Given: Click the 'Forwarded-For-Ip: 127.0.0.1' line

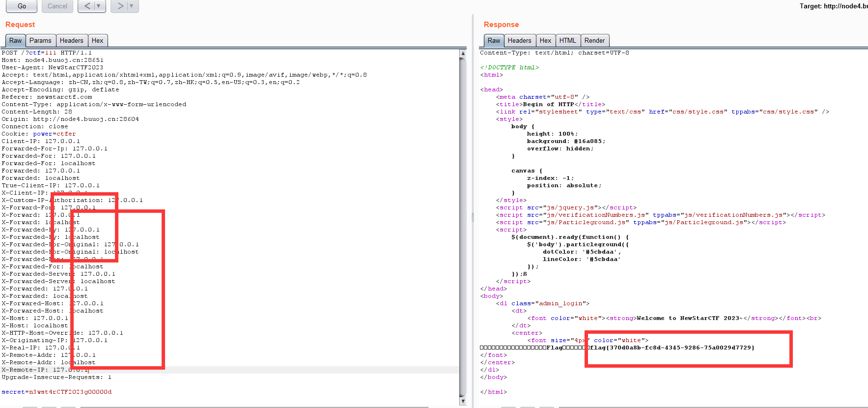Looking at the screenshot, I should [x=55, y=148].
